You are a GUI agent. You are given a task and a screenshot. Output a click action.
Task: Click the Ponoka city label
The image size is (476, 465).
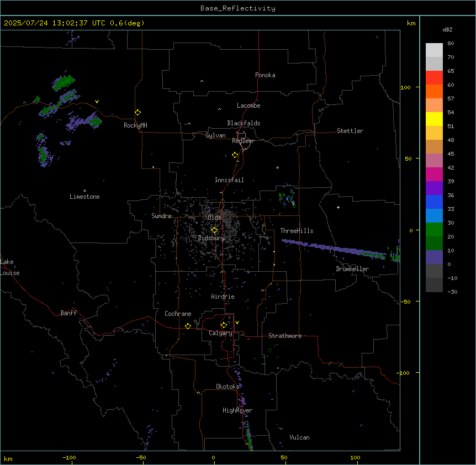coord(265,75)
